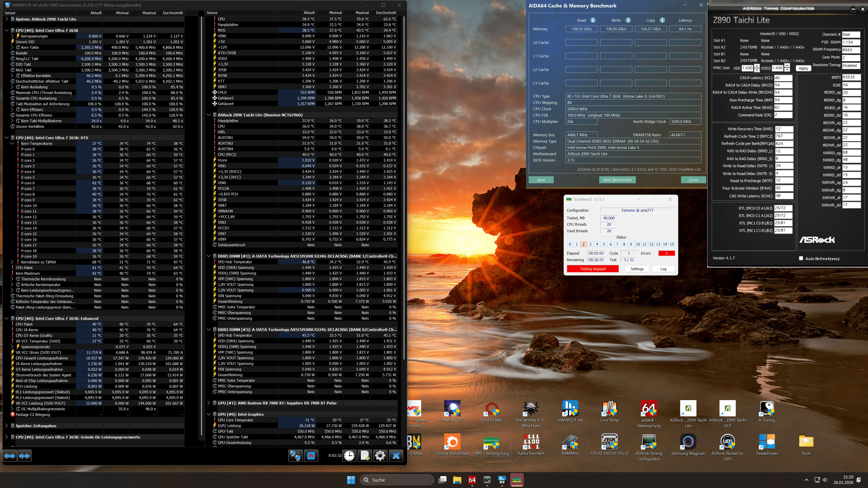Collapse CPU Intel Core Ultra 7 265K: DTS section
The height and width of the screenshot is (488, 868).
[6, 138]
